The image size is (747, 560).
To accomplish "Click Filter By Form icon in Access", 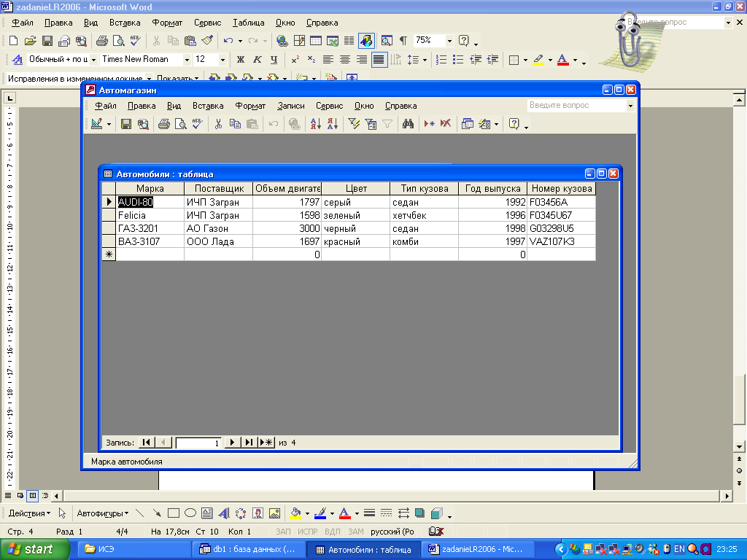I will (x=371, y=124).
